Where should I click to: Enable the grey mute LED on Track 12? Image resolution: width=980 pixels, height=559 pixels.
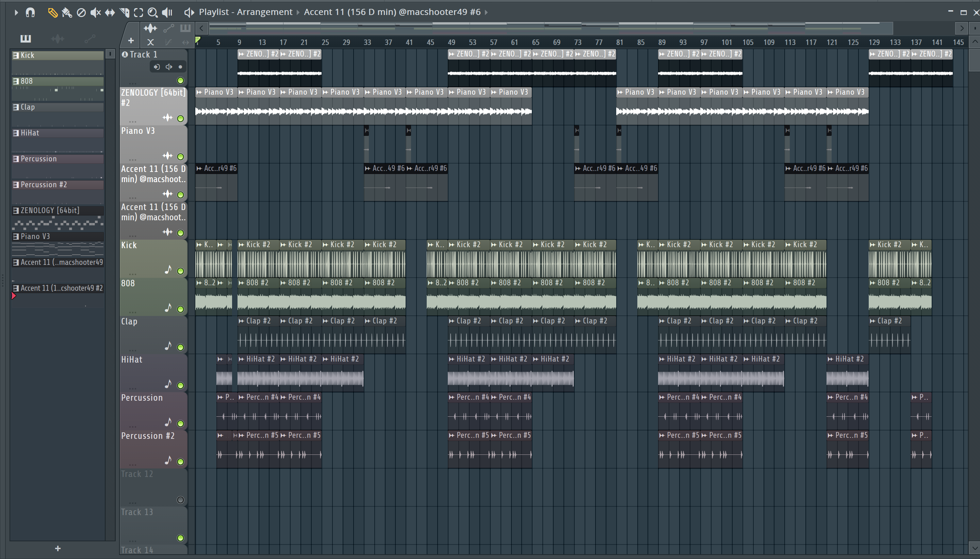(x=180, y=500)
